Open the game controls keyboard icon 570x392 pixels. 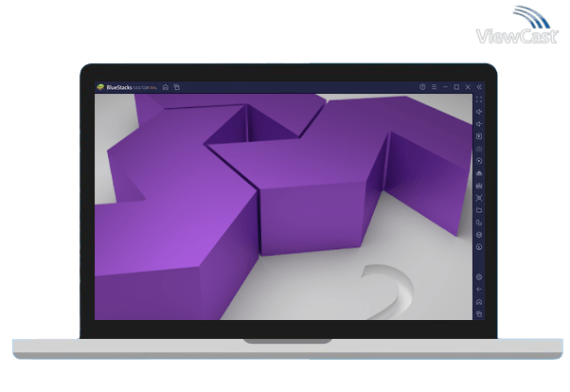[479, 136]
